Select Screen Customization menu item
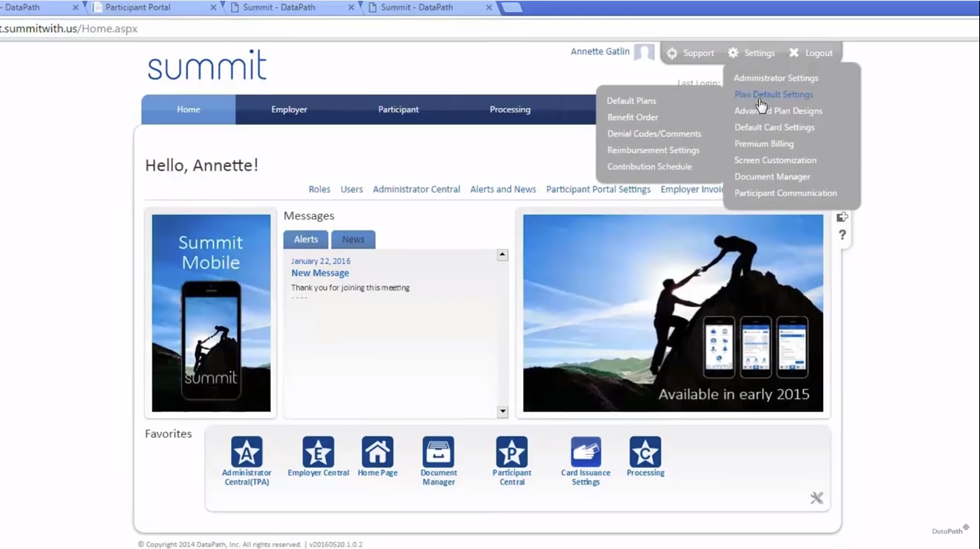This screenshot has height=549, width=980. click(x=775, y=161)
